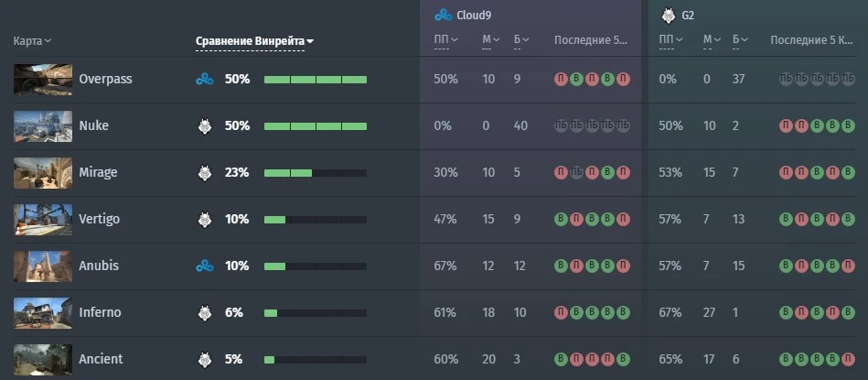Click G2 Mirage pick rate 53%
This screenshot has width=868, height=380.
coord(670,172)
